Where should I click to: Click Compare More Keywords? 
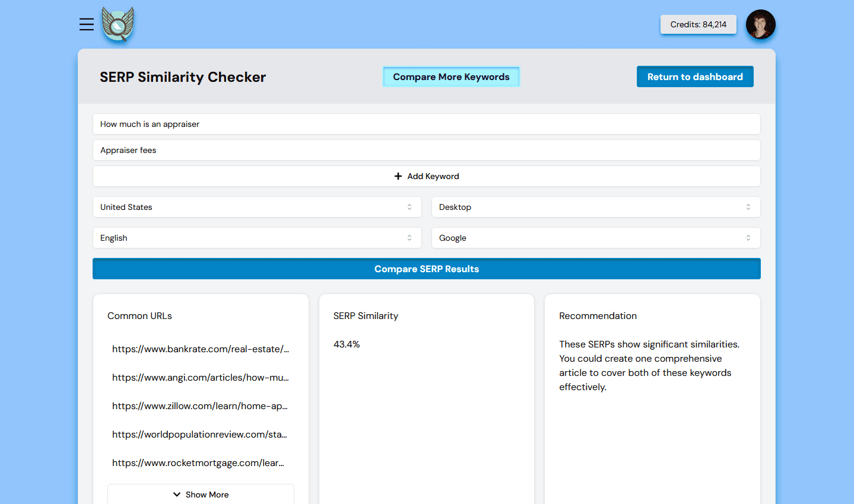click(x=450, y=76)
